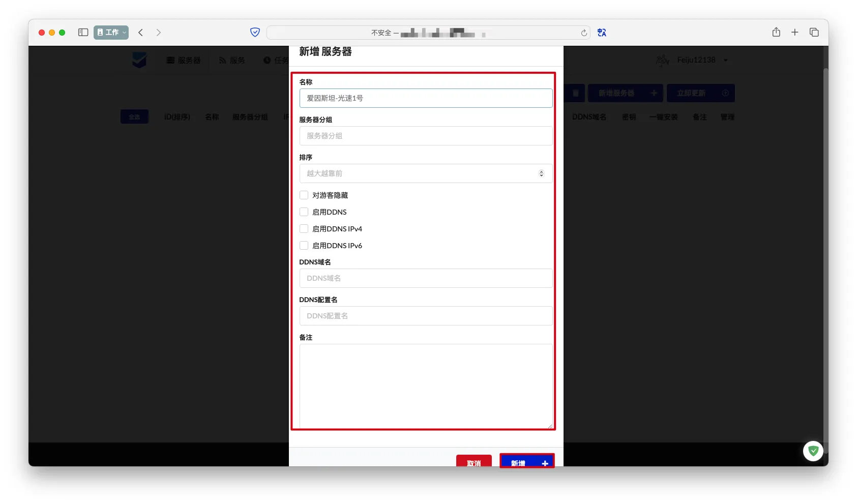857x504 pixels.
Task: Toggle the 启用DDNS IPv4 checkbox
Action: [x=304, y=229]
